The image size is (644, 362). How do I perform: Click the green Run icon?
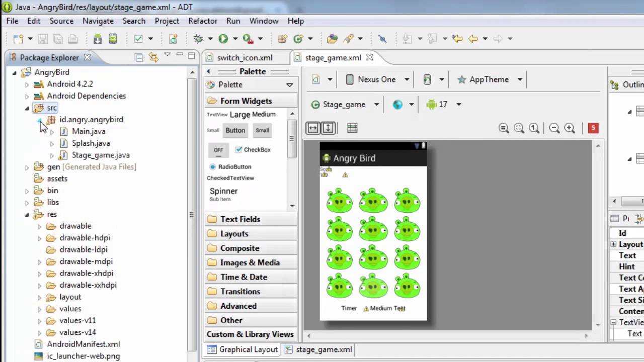(x=223, y=39)
